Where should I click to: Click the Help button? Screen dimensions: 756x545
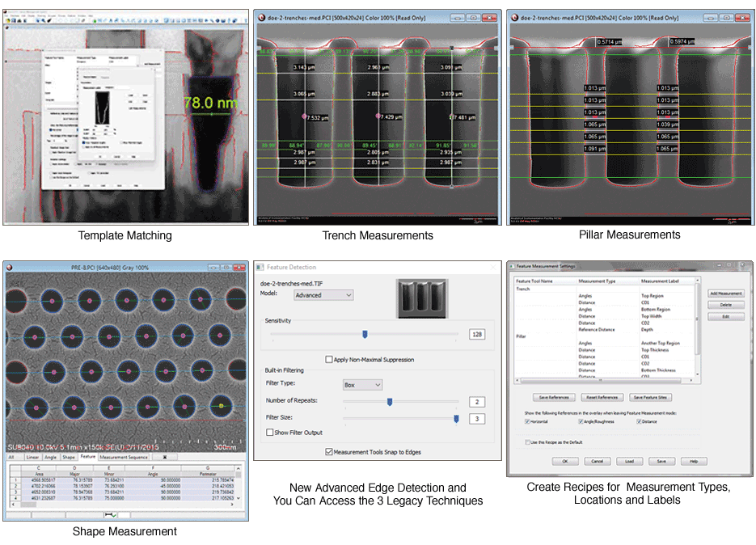[x=694, y=461]
